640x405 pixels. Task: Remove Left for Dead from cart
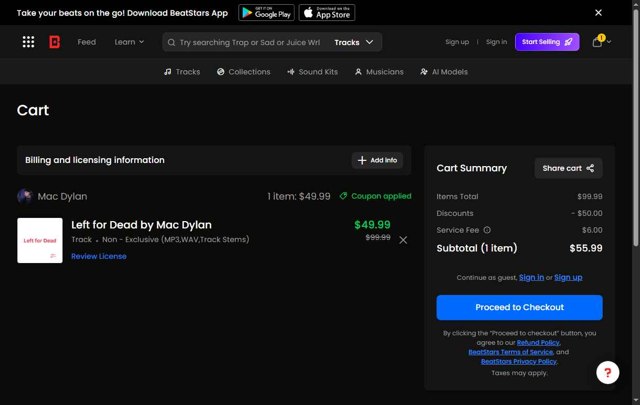click(403, 240)
